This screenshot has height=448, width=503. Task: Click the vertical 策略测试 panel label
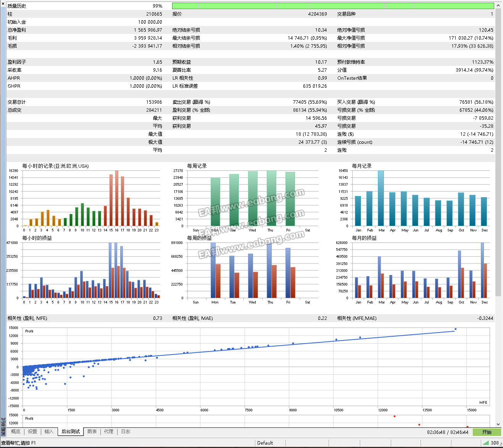[3, 427]
